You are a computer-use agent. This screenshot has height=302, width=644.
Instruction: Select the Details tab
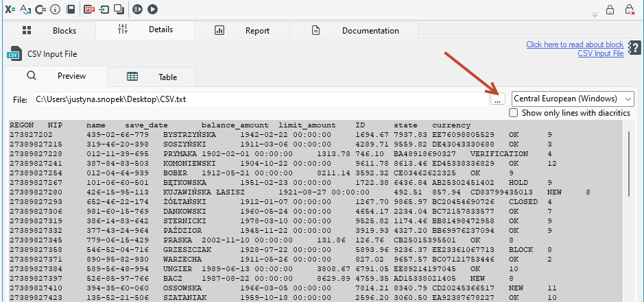145,29
